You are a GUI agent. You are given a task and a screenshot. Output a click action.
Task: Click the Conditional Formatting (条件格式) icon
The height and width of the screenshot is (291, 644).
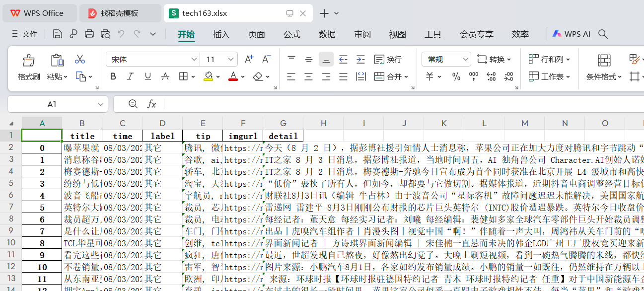[x=604, y=60]
